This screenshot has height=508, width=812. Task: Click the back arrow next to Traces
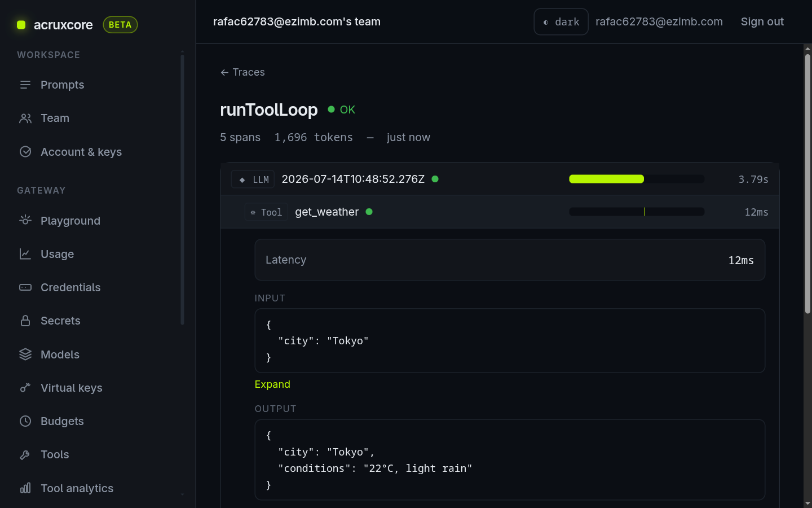tap(224, 72)
